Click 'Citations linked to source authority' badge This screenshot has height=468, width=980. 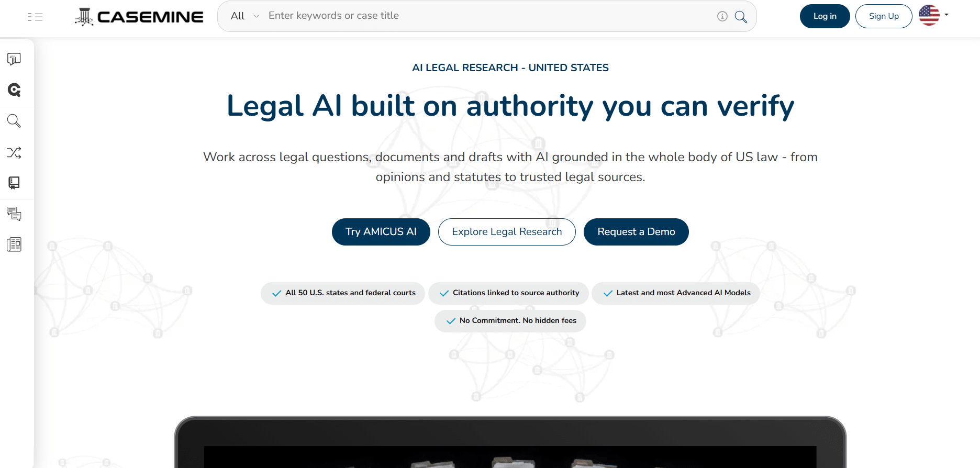(508, 293)
